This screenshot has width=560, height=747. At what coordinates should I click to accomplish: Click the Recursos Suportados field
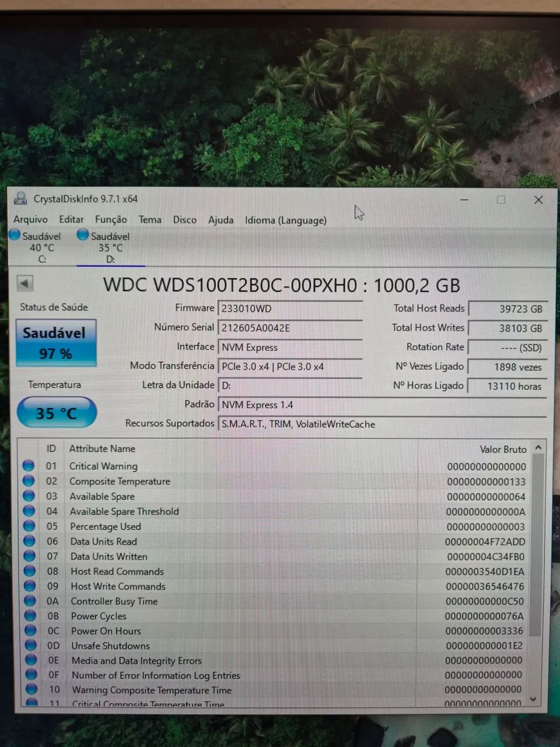pos(382,424)
